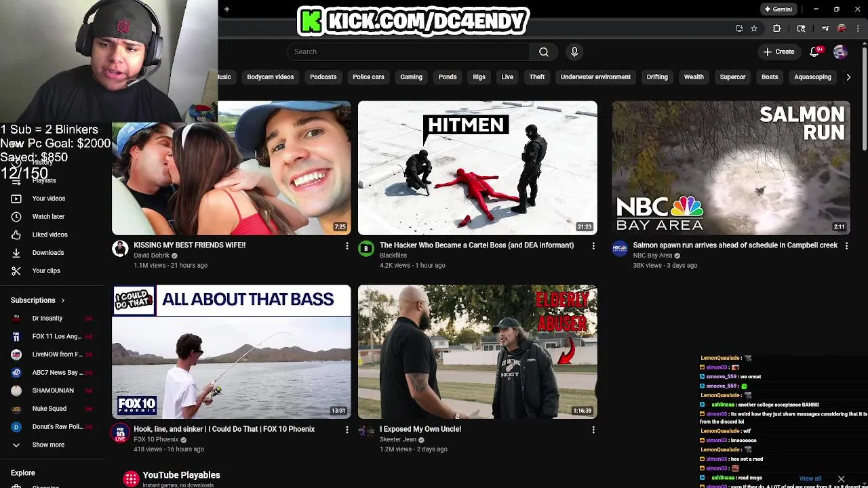Open Donut's Raw Poll subscription
This screenshot has width=868, height=488.
[x=52, y=426]
